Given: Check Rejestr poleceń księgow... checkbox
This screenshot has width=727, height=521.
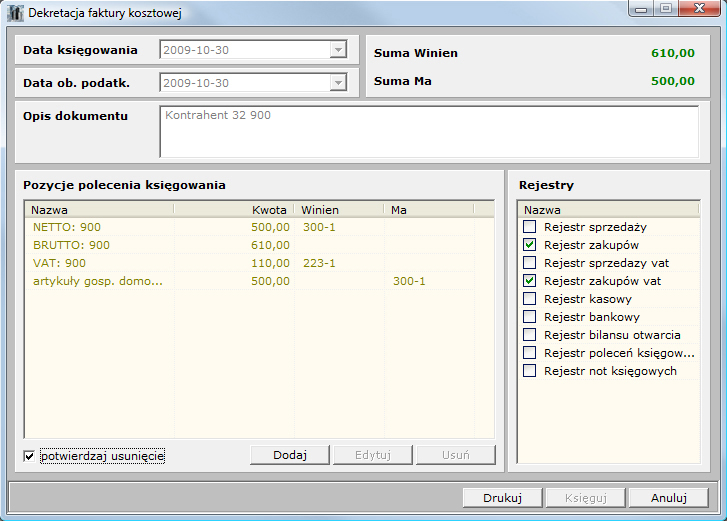Looking at the screenshot, I should click(x=529, y=353).
